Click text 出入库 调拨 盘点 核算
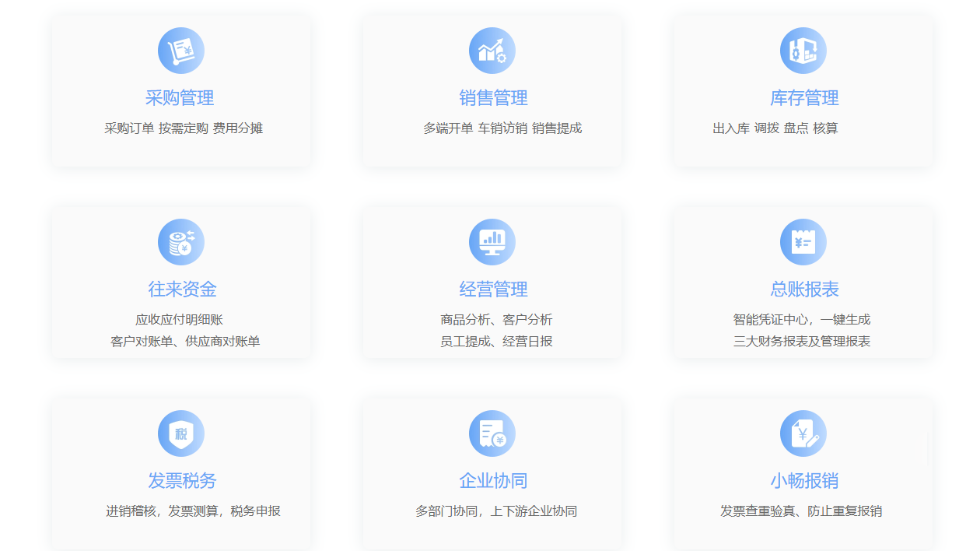The width and height of the screenshot is (980, 551). pos(775,128)
